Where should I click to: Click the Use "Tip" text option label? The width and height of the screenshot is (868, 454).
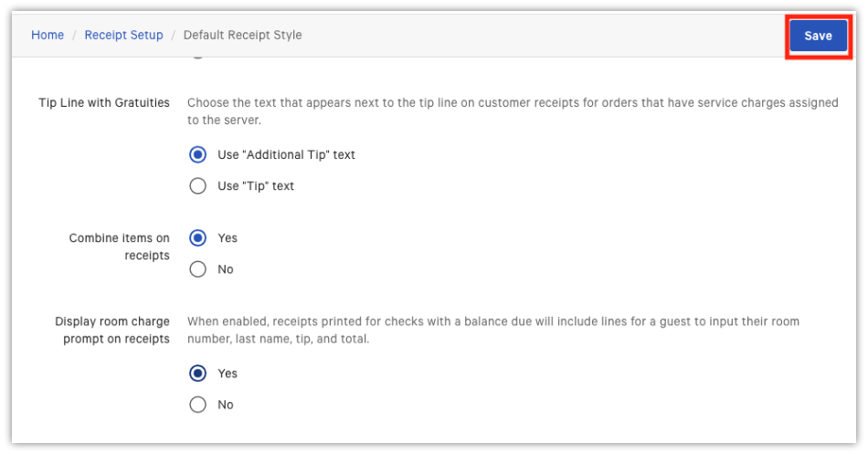click(256, 186)
